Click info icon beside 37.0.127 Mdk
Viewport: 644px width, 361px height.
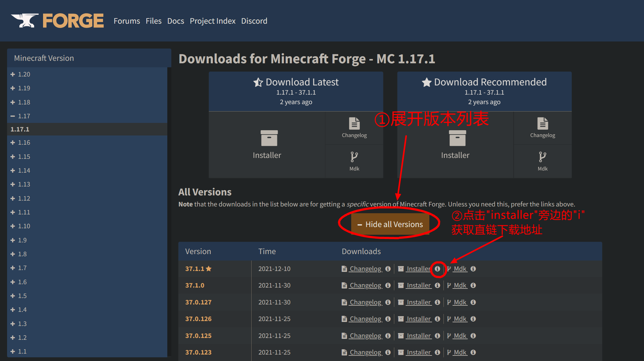pos(473,302)
